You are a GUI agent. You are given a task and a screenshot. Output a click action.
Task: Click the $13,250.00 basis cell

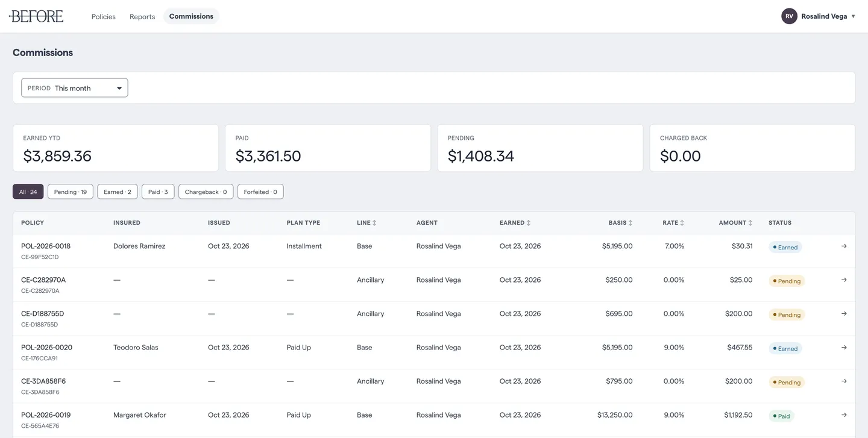tap(615, 415)
